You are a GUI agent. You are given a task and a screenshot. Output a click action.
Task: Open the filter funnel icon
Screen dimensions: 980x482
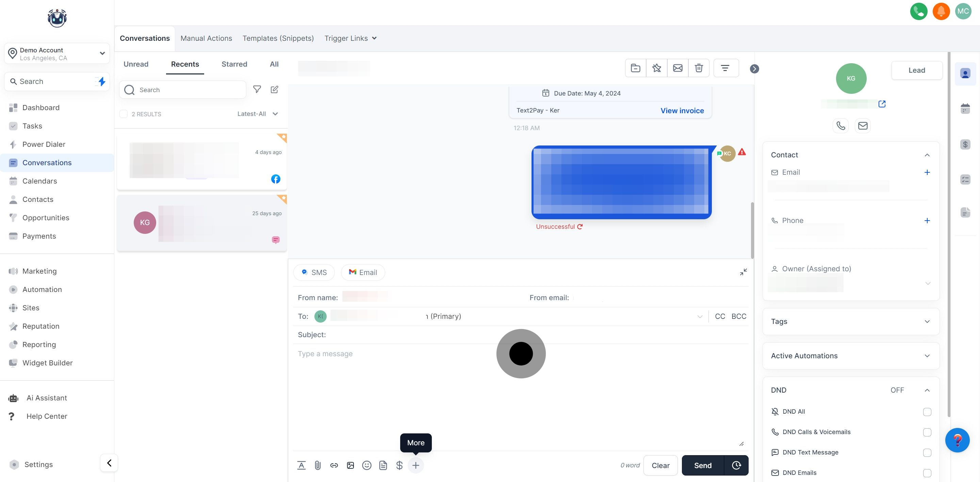click(x=257, y=90)
